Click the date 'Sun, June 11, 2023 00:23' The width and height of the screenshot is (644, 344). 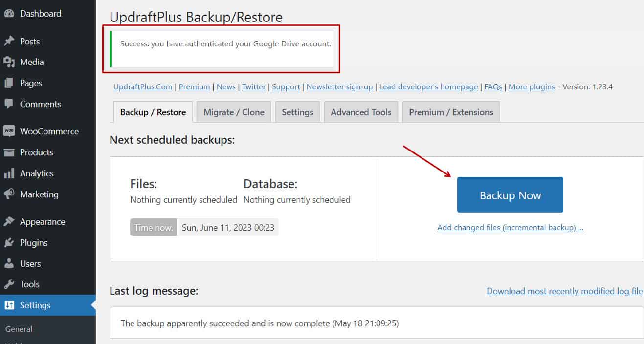(228, 227)
